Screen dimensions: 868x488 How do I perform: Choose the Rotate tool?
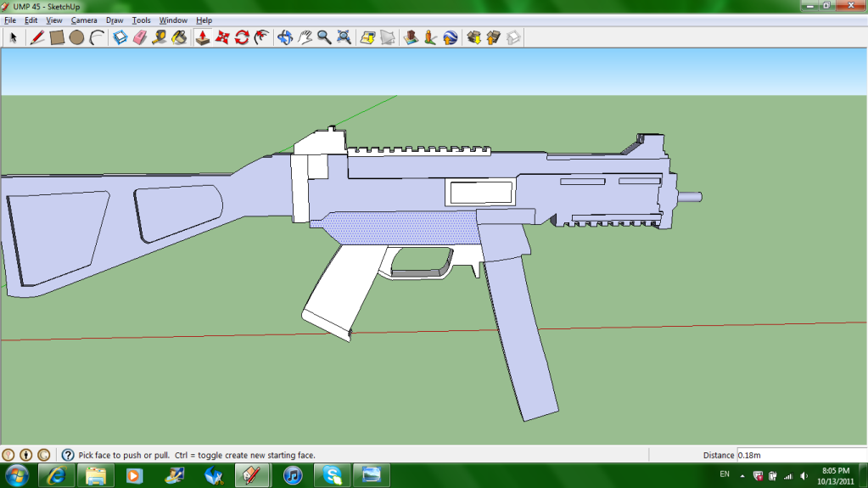pyautogui.click(x=242, y=37)
